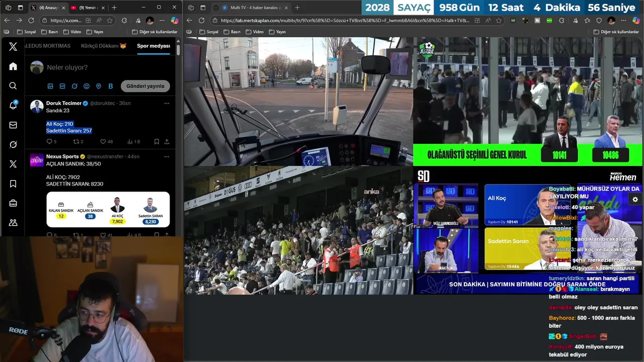
Task: Switch to the Spor medyası tab
Action: pyautogui.click(x=153, y=46)
